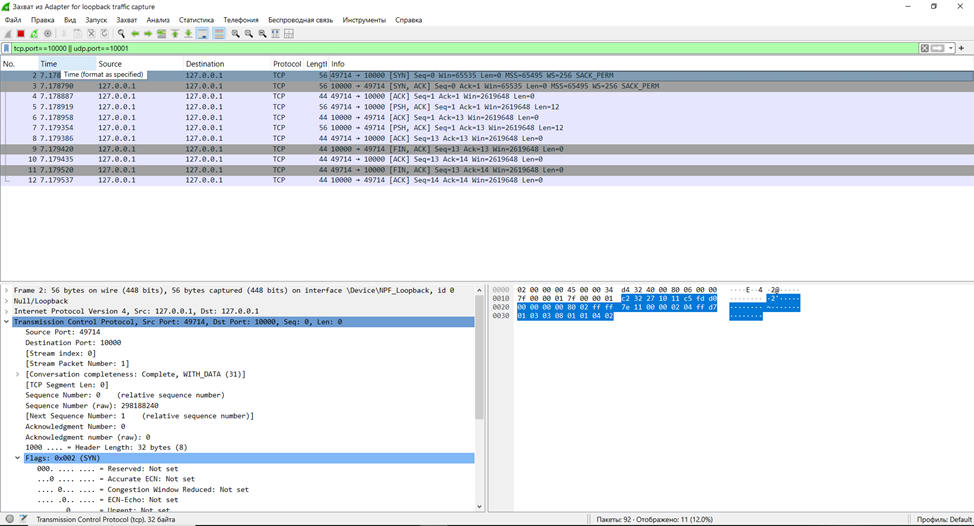Zoom in the packet text
The width and height of the screenshot is (974, 526).
[x=236, y=33]
